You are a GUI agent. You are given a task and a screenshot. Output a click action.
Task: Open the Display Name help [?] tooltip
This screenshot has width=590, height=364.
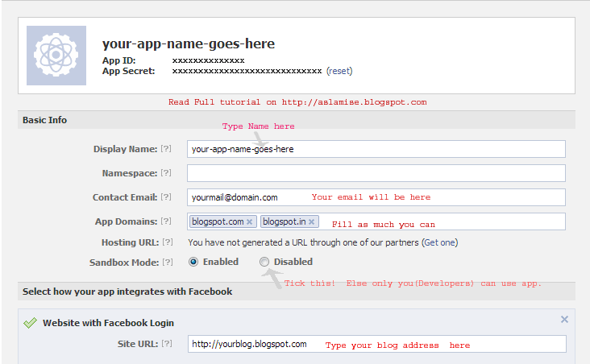click(166, 149)
